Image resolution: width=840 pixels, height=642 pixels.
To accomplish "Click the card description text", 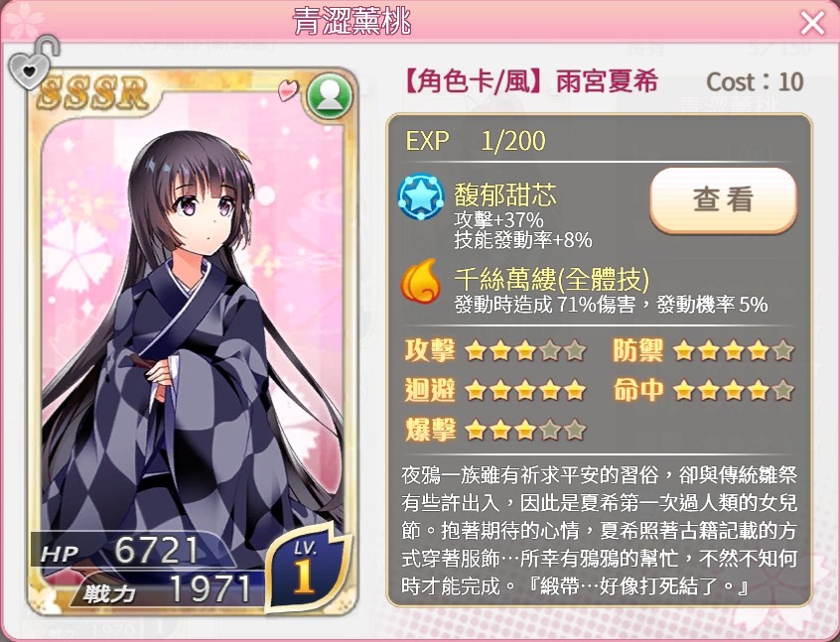I will 599,531.
